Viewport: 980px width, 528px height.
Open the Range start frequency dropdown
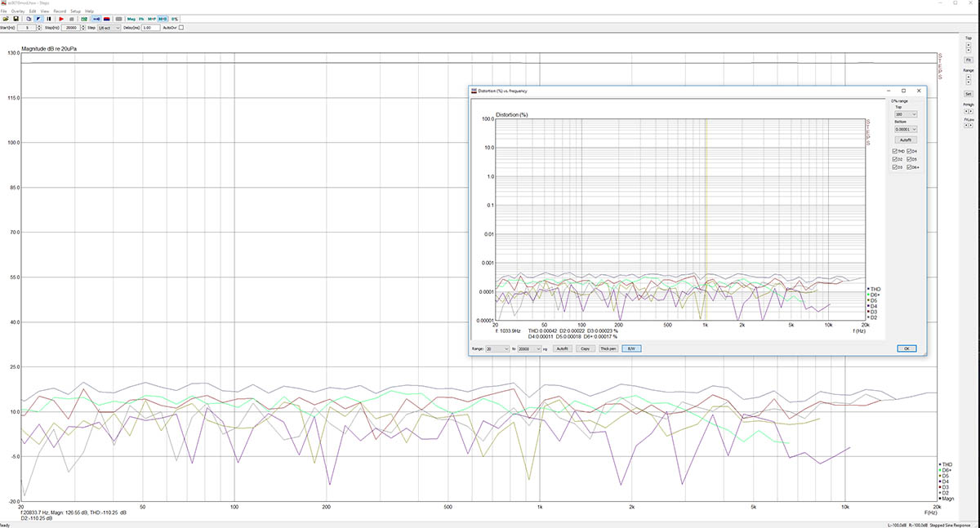(x=497, y=348)
